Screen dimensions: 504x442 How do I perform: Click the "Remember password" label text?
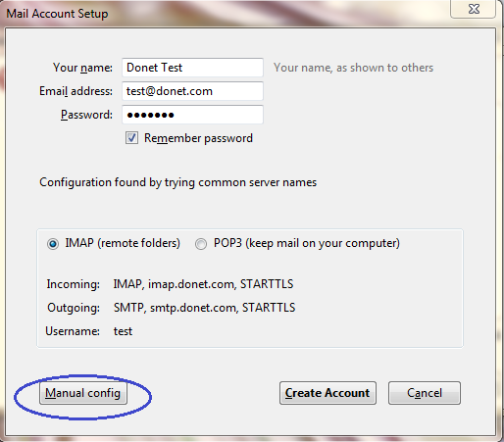tap(198, 138)
